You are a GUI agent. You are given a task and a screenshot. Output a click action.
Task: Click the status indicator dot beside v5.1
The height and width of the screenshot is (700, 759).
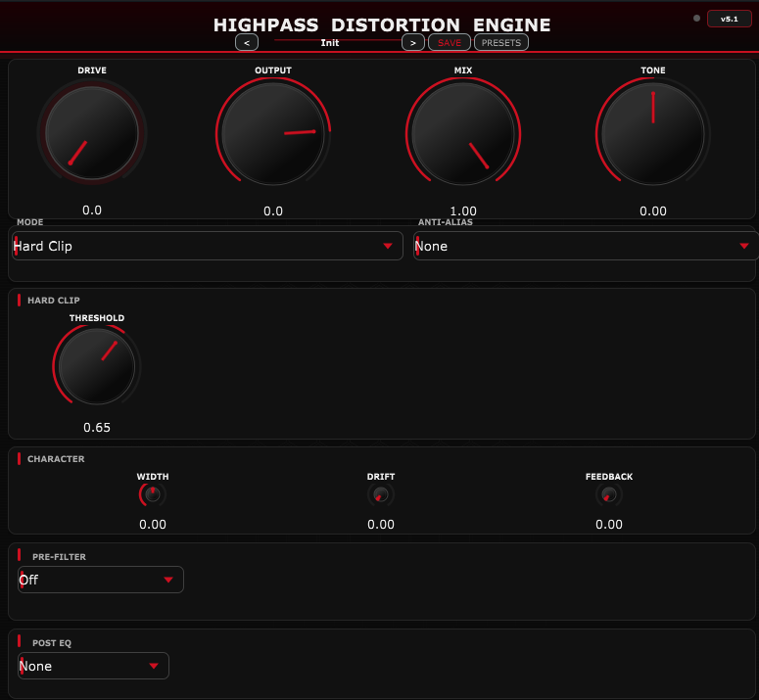coord(696,19)
